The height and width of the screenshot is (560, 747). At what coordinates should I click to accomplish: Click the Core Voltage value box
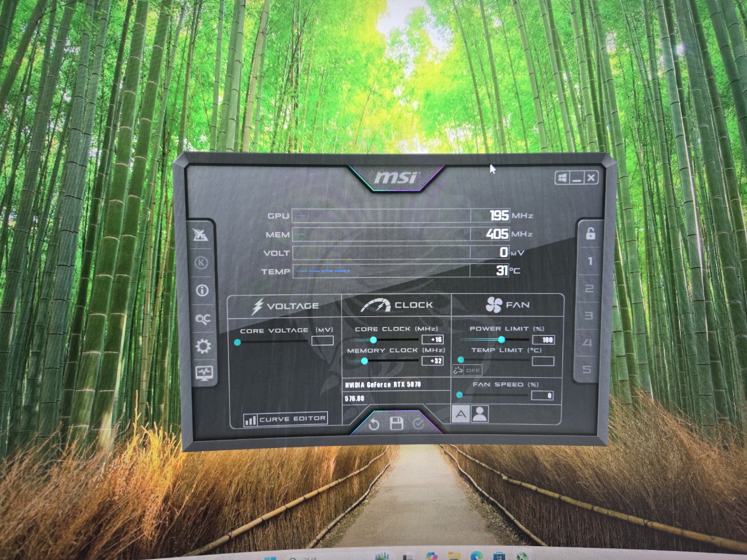point(322,340)
